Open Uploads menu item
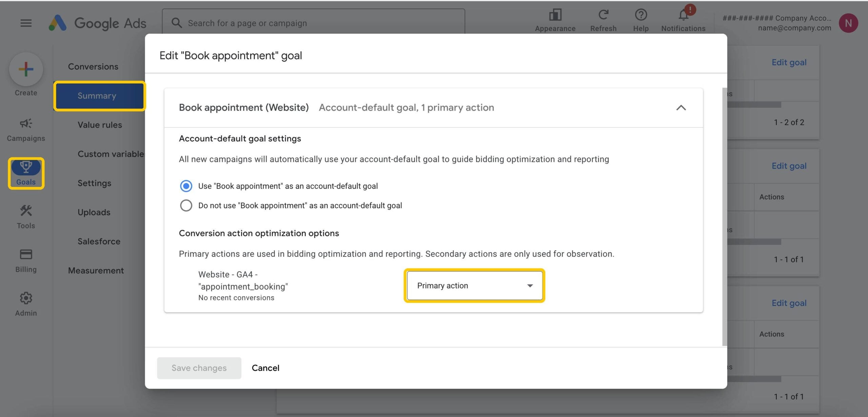 pyautogui.click(x=94, y=212)
